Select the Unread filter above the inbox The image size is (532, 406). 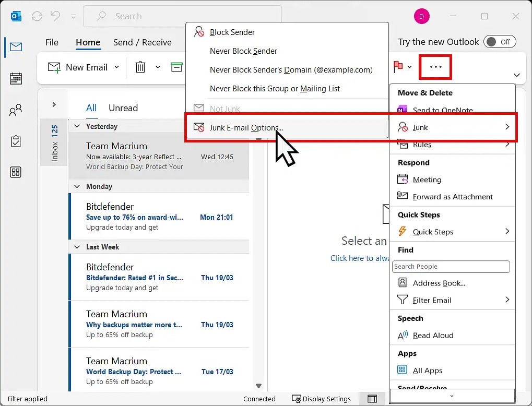123,108
